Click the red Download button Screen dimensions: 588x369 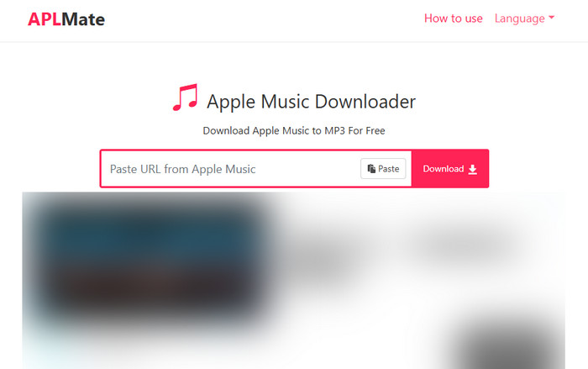click(450, 169)
